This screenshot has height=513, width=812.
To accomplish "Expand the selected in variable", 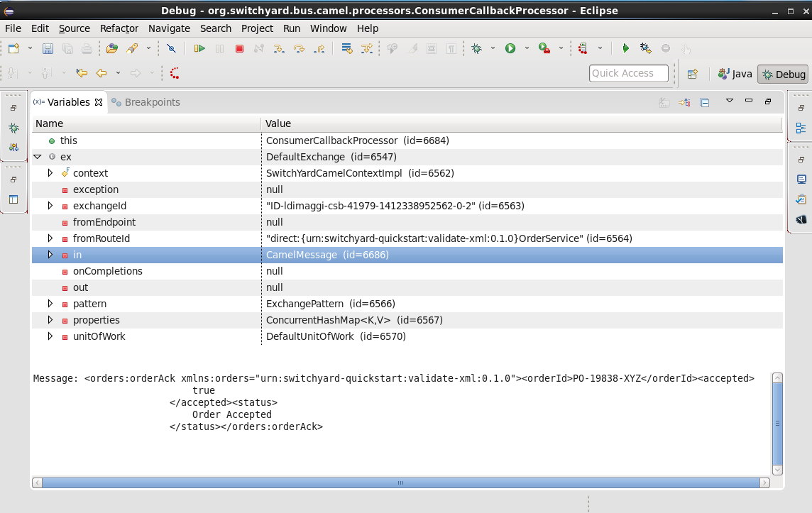I will (50, 255).
